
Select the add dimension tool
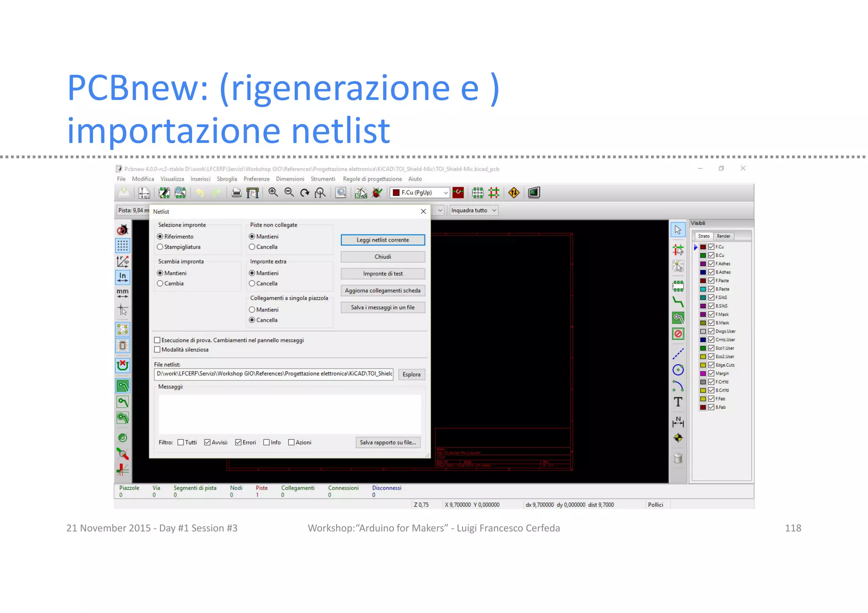[x=678, y=422]
